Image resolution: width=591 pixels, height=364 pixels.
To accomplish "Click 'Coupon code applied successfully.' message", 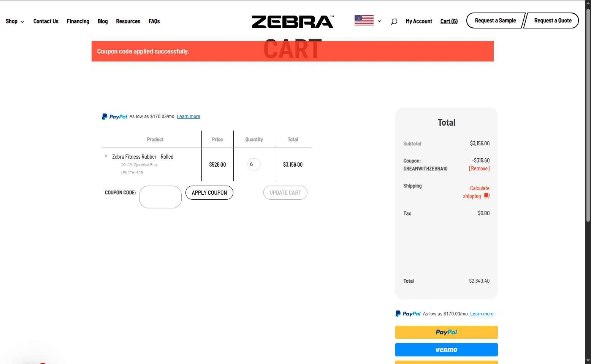I will point(143,51).
